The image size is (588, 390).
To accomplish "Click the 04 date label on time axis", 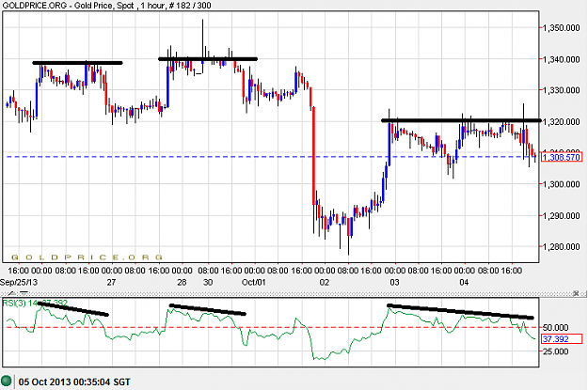I will click(x=464, y=282).
